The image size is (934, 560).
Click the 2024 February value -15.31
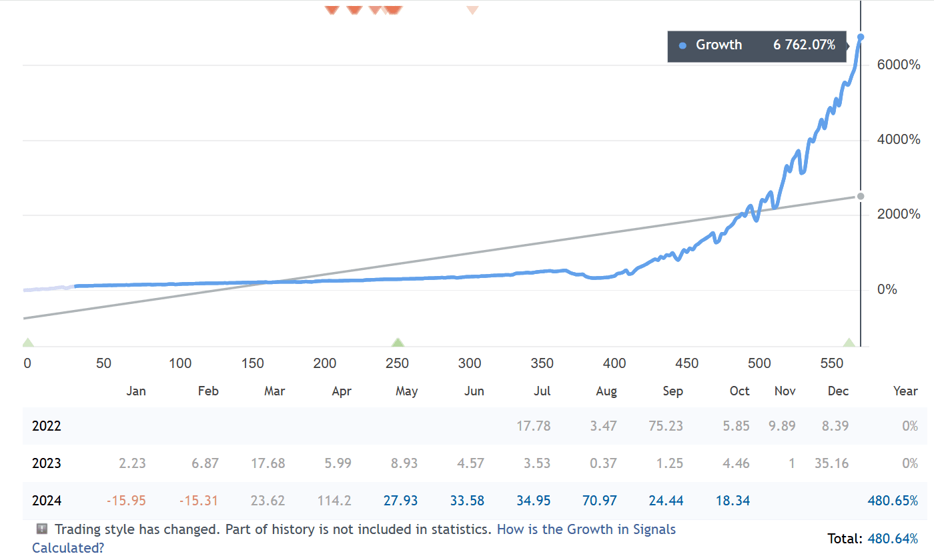click(199, 501)
